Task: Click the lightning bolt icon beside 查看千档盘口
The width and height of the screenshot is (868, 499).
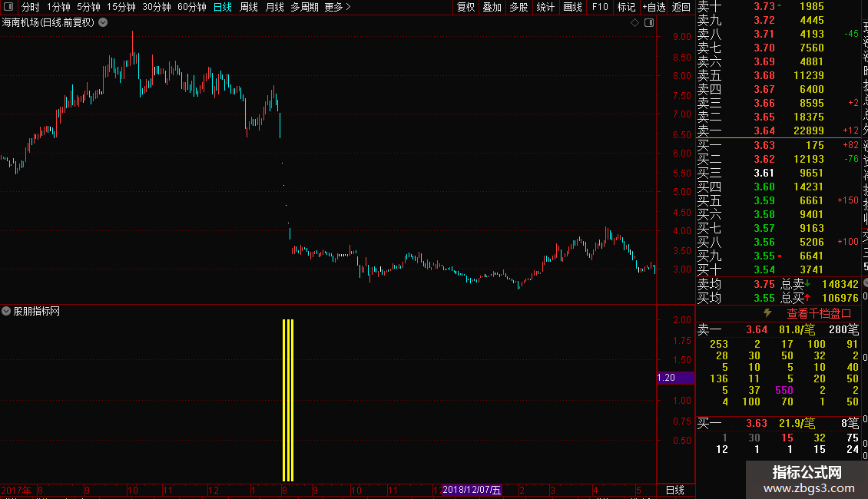Action: point(768,313)
